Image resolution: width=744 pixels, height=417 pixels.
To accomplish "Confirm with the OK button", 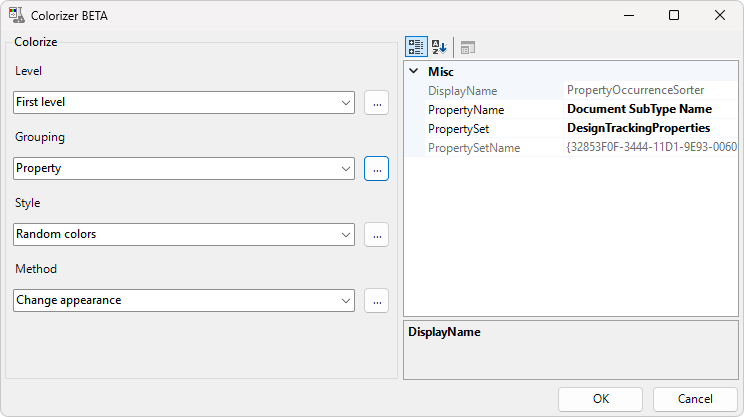I will (x=600, y=398).
